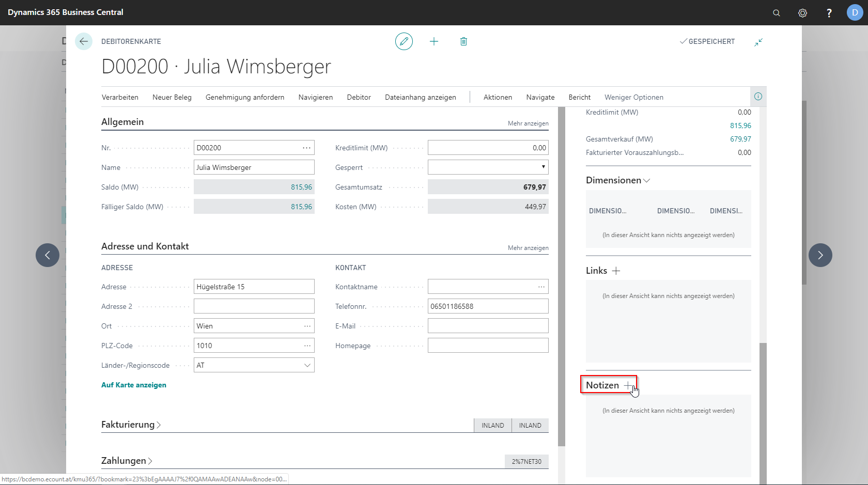The image size is (868, 485).
Task: Open the user account avatar D
Action: pyautogui.click(x=855, y=12)
